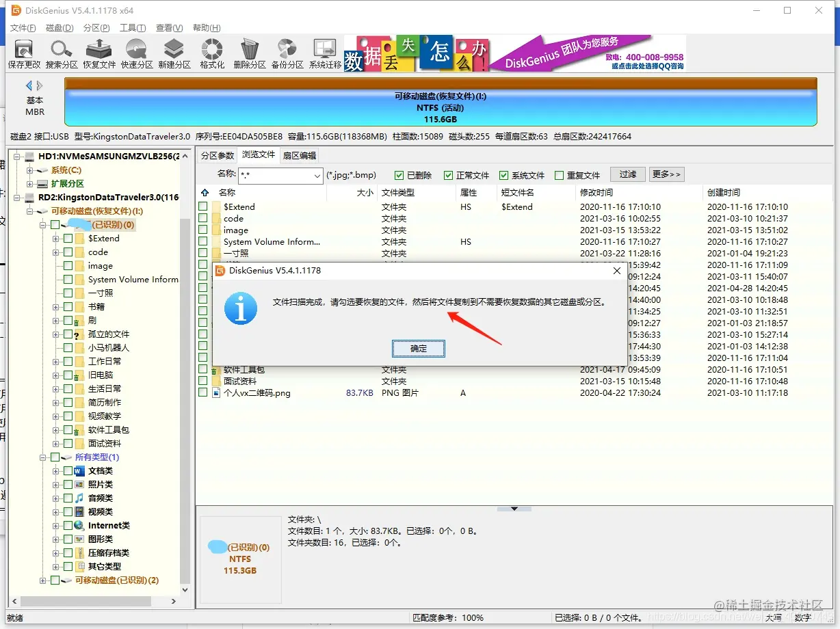
Task: Click the 过滤 button
Action: 628,174
